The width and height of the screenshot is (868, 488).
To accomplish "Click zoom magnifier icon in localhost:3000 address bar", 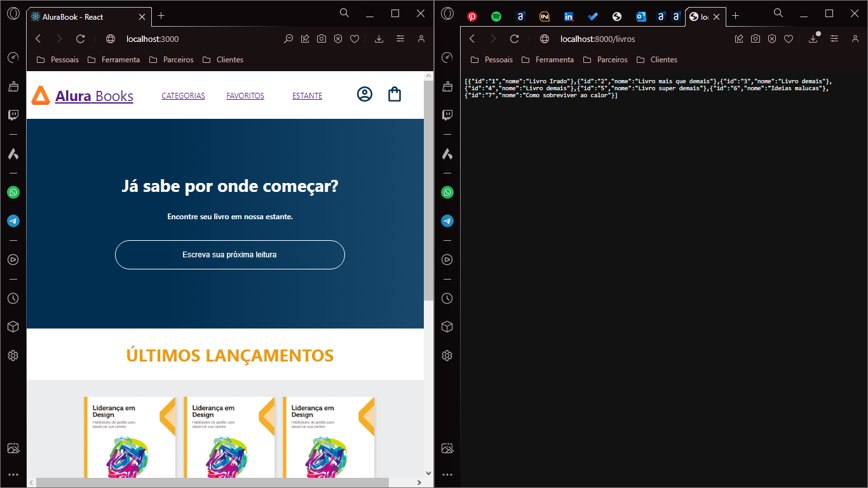I will (288, 39).
